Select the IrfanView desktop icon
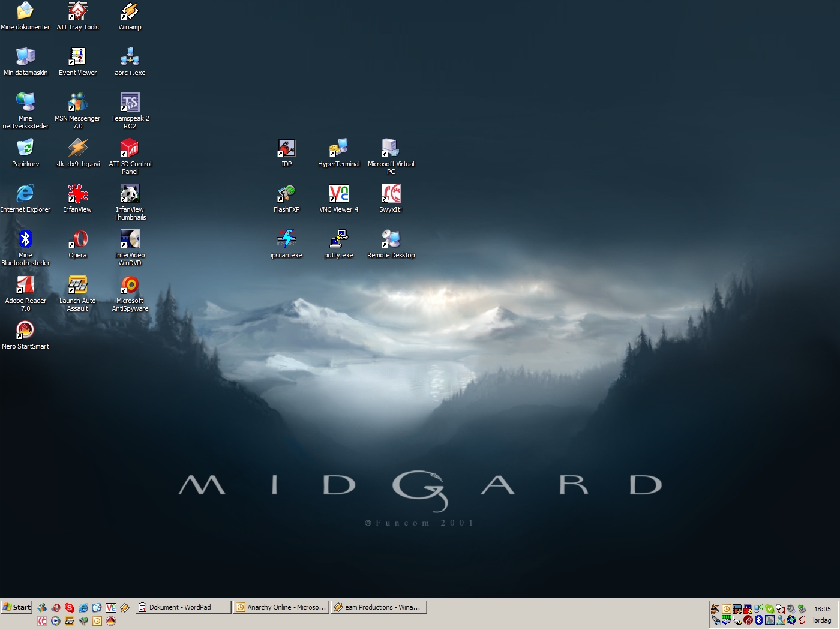The image size is (840, 630). pos(77,194)
